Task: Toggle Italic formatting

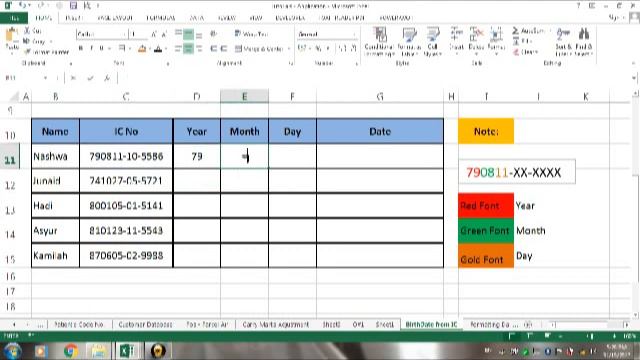Action: (x=91, y=49)
